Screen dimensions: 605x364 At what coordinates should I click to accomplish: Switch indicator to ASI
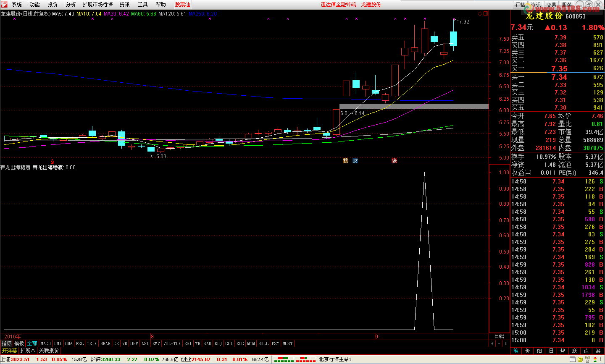(145, 343)
